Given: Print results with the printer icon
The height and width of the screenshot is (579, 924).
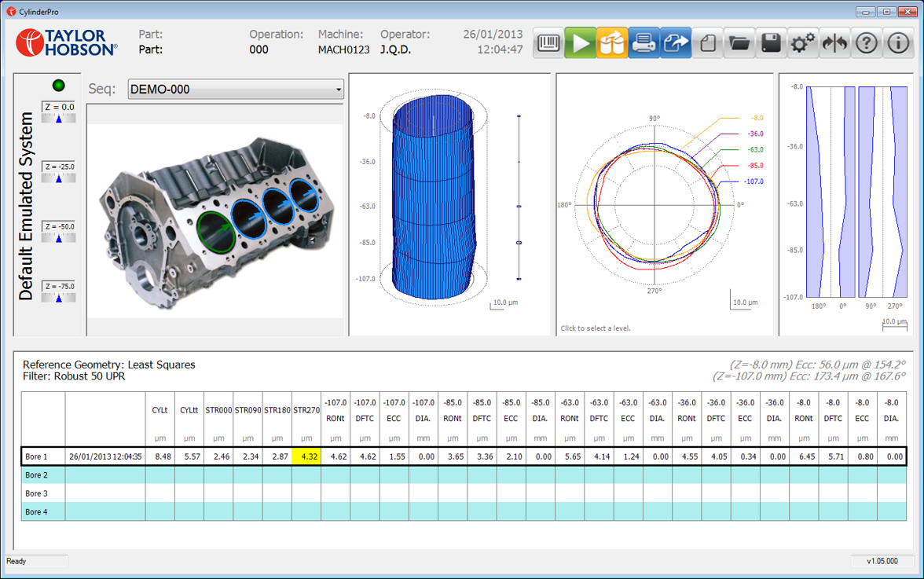Looking at the screenshot, I should pyautogui.click(x=644, y=43).
